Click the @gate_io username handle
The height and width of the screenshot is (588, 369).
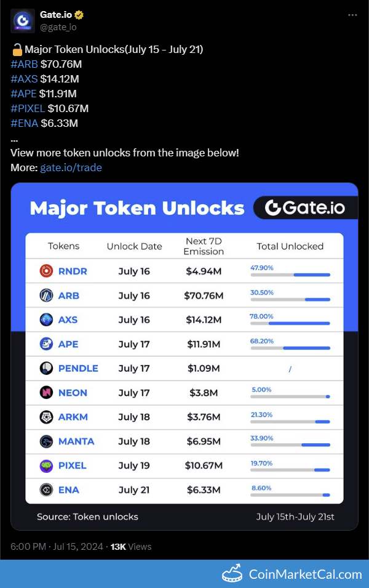58,26
